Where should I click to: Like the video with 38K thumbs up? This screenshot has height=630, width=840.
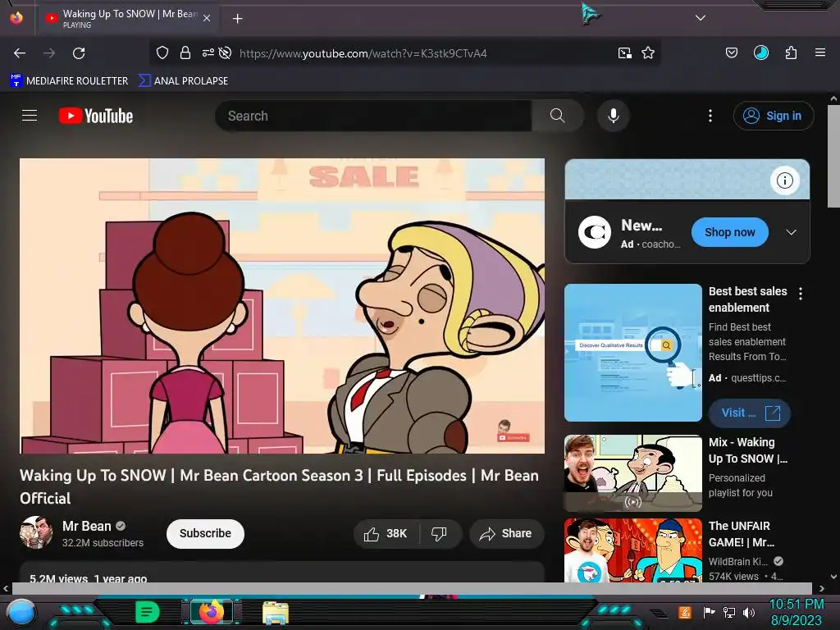(x=386, y=533)
